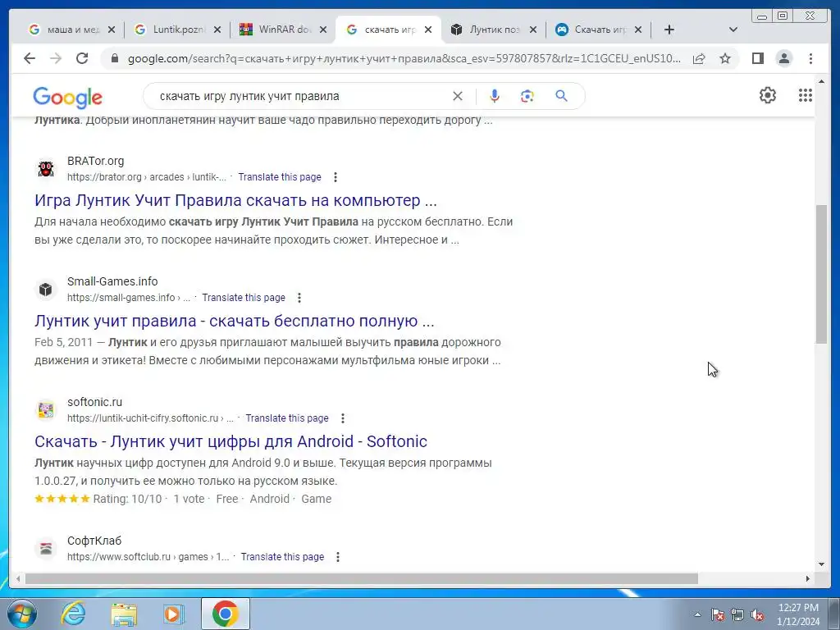The image size is (840, 630).
Task: Open Google quick settings gear
Action: (x=768, y=95)
